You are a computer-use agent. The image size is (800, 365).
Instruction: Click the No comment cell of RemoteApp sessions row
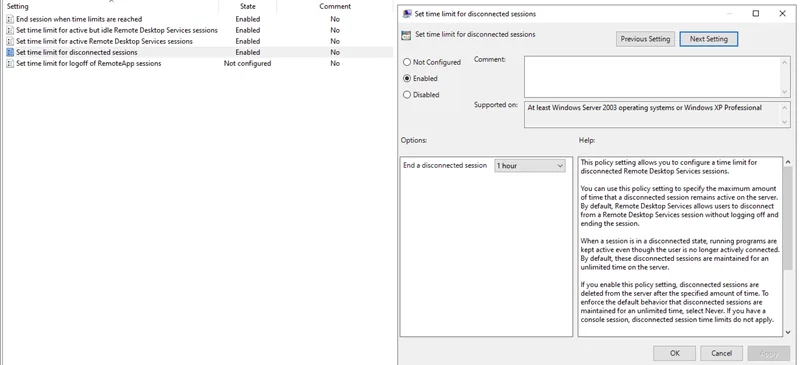[x=335, y=63]
